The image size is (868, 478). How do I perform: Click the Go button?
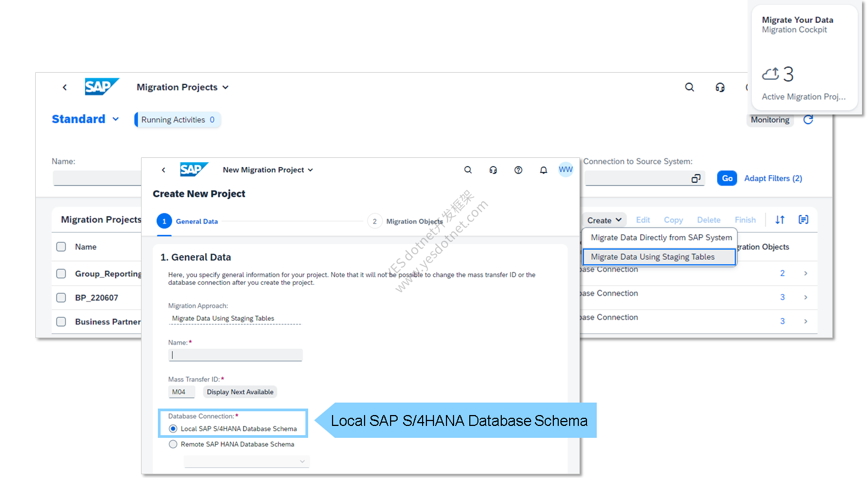[727, 178]
